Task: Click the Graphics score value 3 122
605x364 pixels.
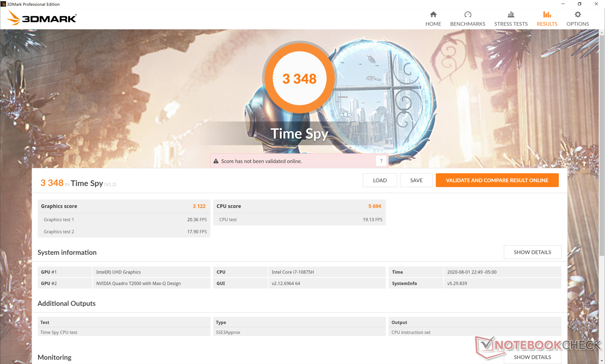Action: coord(199,206)
